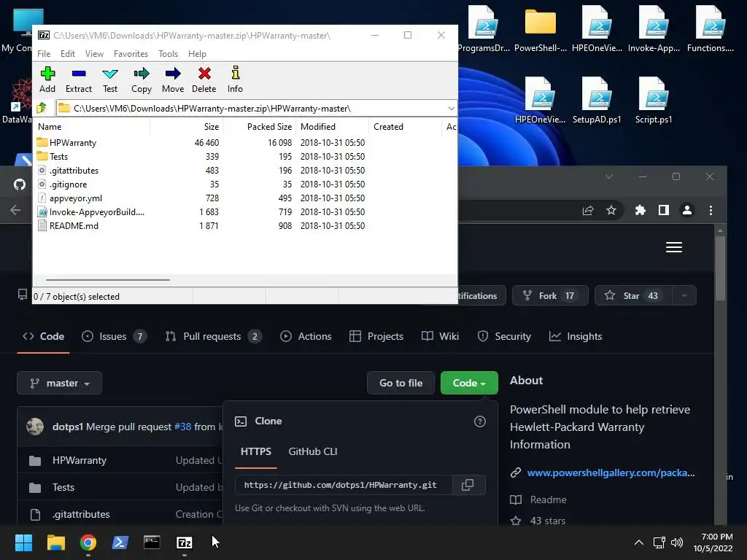The image size is (747, 560).
Task: Click the Go to file button
Action: pyautogui.click(x=400, y=383)
